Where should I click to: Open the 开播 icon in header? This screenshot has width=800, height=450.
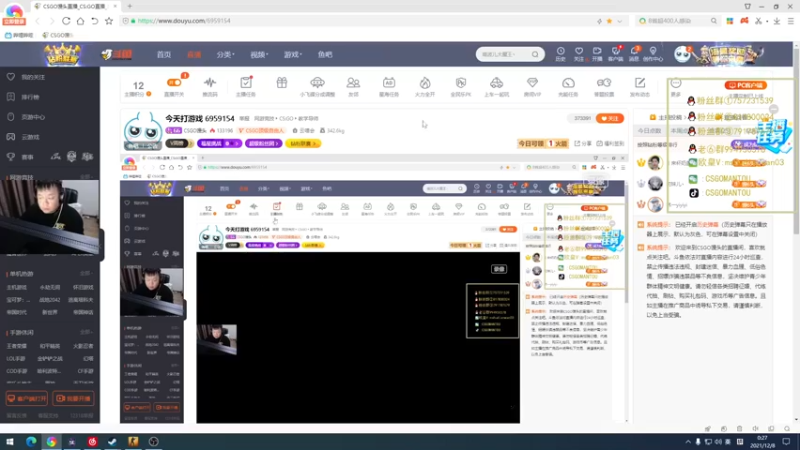click(x=597, y=54)
